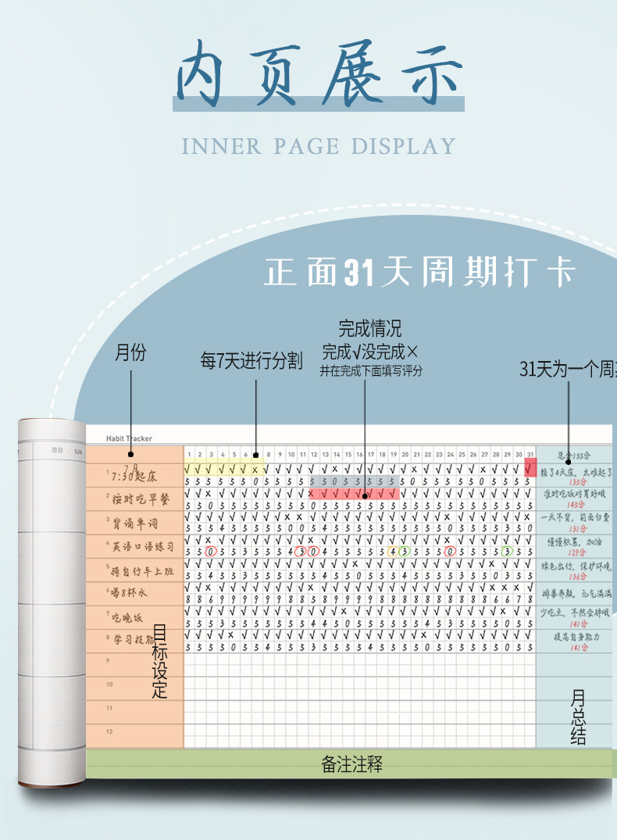Select the 按时吃早餐 habit row label
The width and height of the screenshot is (617, 840).
tap(141, 499)
